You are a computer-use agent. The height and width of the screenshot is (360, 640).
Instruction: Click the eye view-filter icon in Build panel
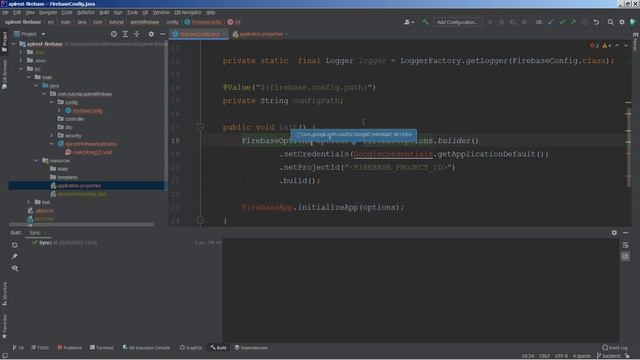15,268
